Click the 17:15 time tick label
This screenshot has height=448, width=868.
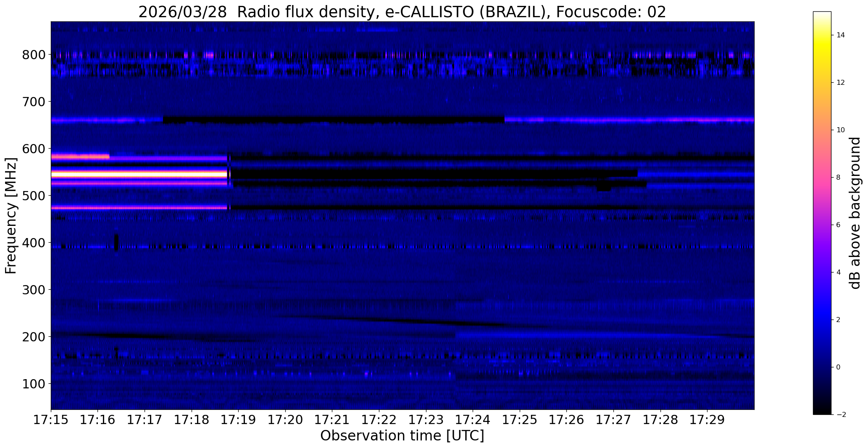point(51,420)
